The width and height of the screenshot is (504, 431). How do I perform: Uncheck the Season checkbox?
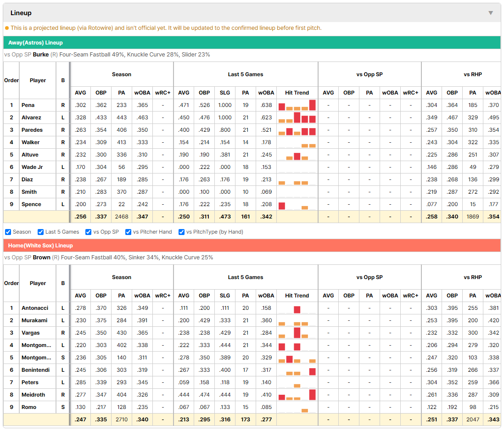pyautogui.click(x=8, y=232)
